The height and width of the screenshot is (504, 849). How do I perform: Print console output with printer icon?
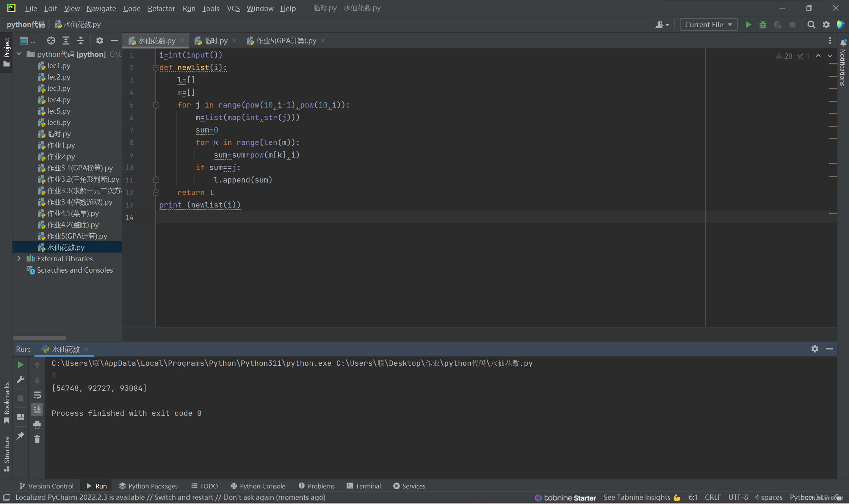click(37, 425)
